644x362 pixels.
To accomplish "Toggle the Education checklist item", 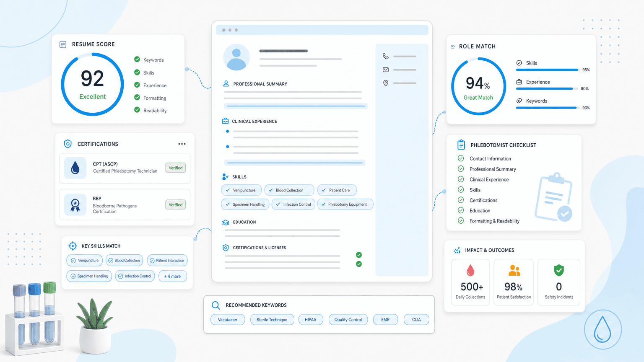I will 461,210.
